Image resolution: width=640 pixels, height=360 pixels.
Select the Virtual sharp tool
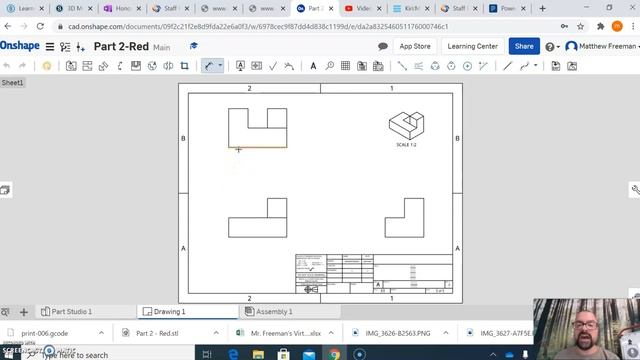483,66
